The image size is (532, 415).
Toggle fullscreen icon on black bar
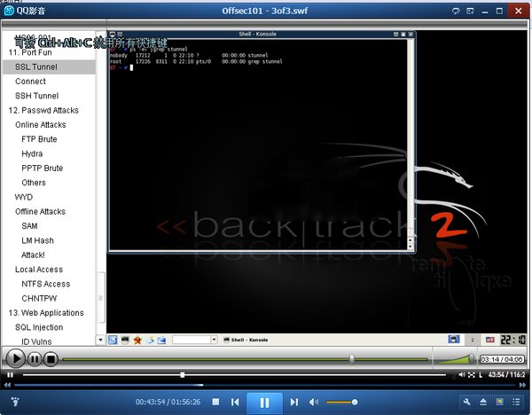[x=472, y=374]
